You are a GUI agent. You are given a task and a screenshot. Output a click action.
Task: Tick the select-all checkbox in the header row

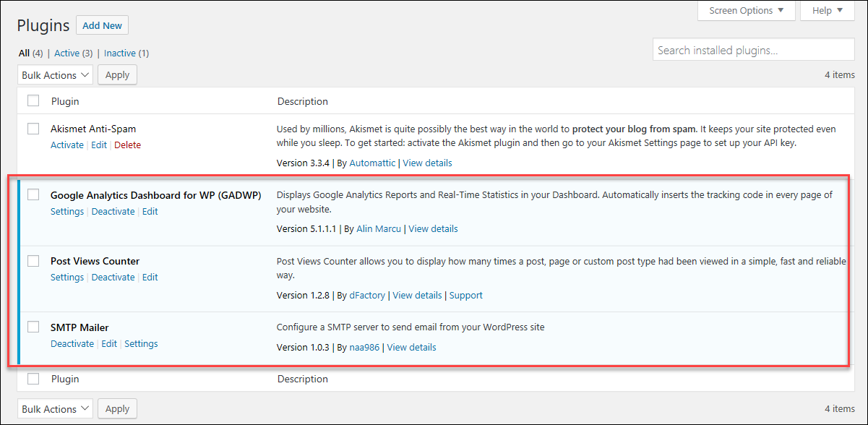[33, 100]
